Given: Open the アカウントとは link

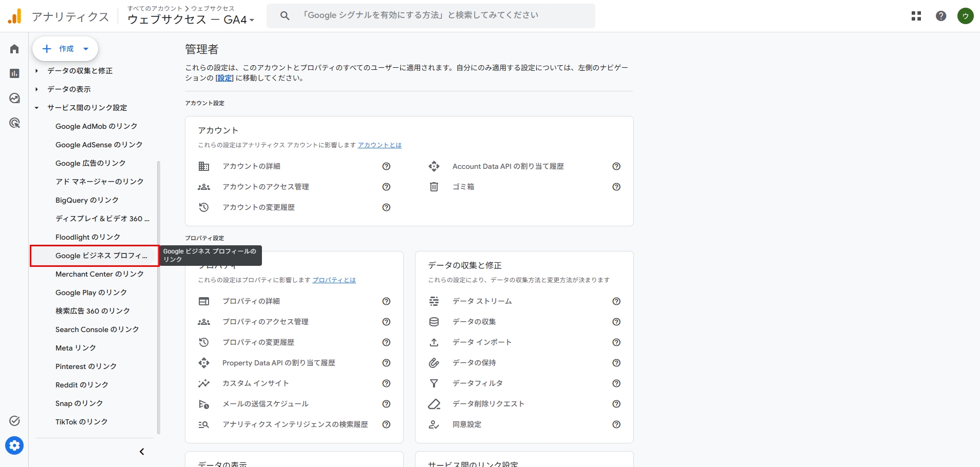Looking at the screenshot, I should tap(380, 145).
